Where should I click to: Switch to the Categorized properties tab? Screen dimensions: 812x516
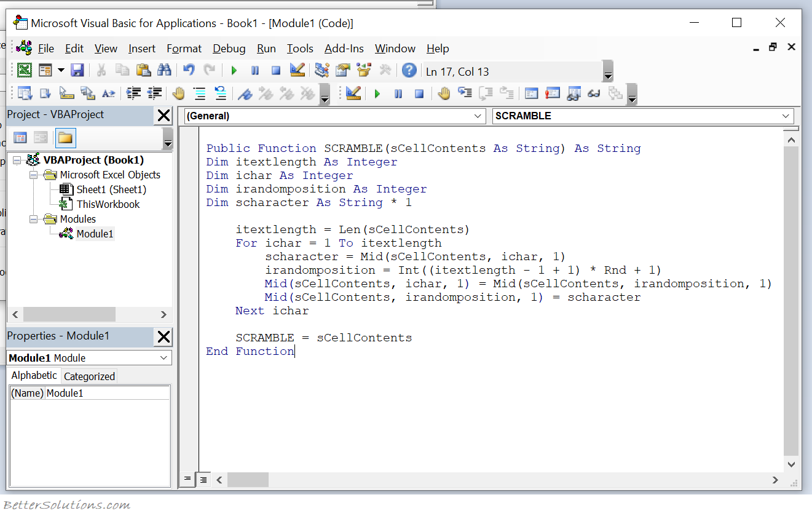(89, 376)
